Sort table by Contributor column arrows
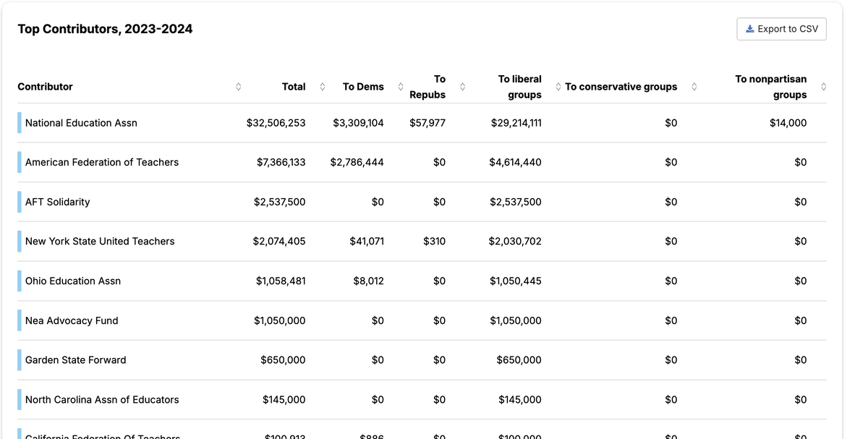The height and width of the screenshot is (439, 868). pyautogui.click(x=239, y=87)
